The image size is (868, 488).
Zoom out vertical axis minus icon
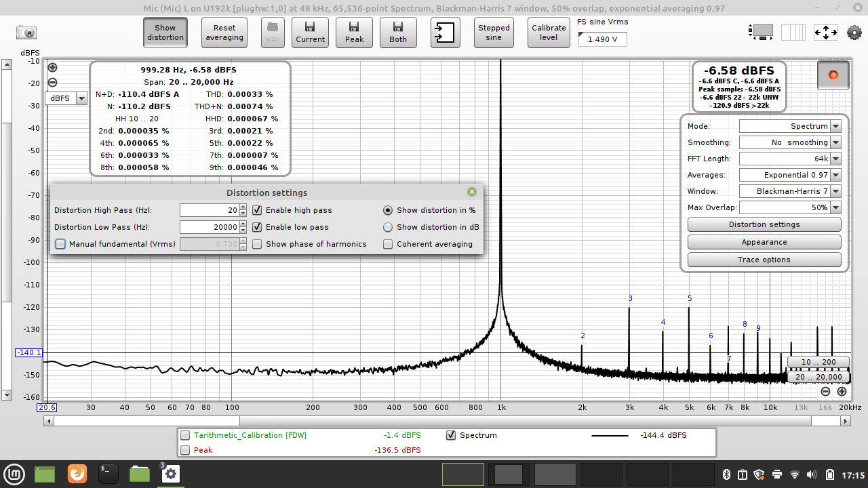point(52,83)
